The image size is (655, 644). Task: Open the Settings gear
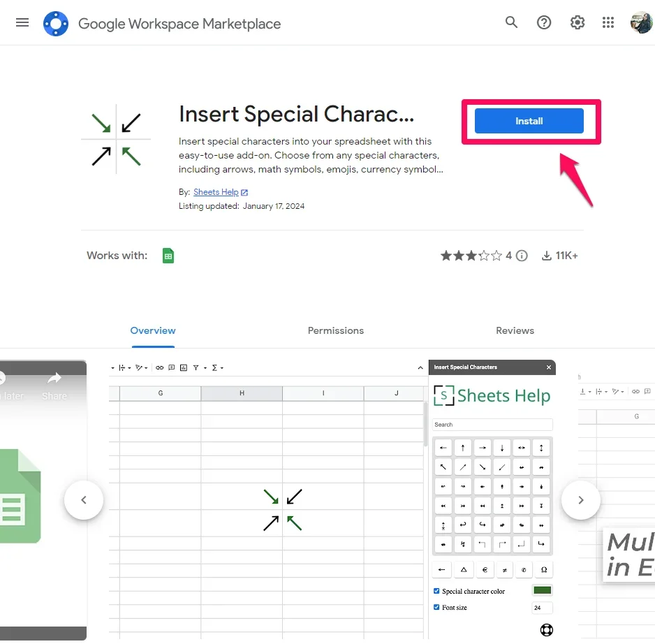click(577, 22)
